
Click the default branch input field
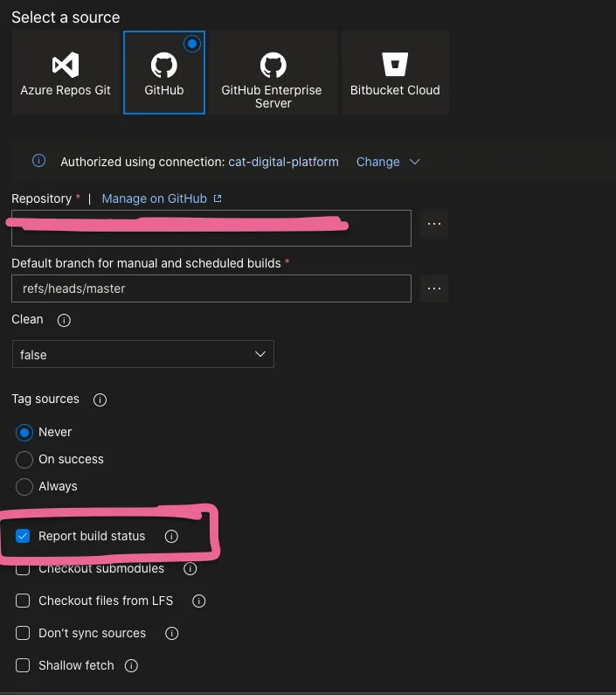[x=211, y=288]
